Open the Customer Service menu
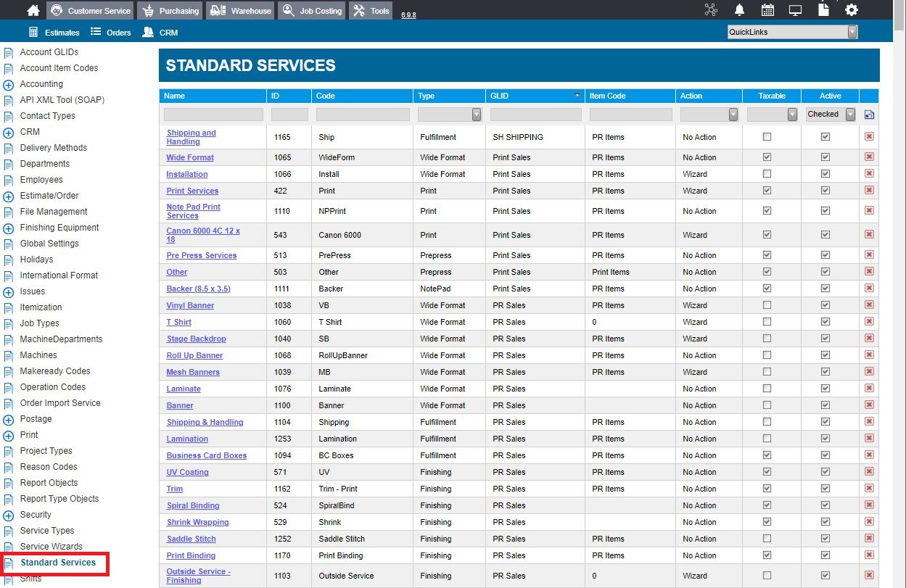 [91, 10]
